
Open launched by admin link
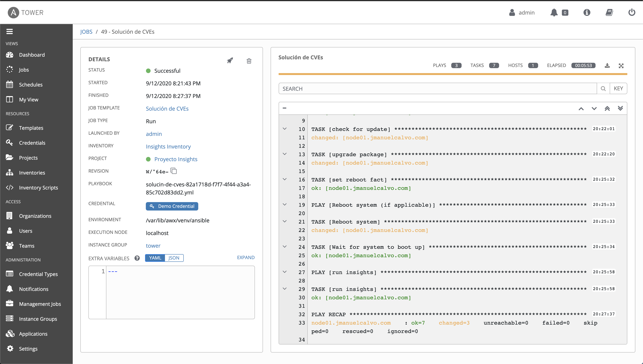tap(154, 134)
